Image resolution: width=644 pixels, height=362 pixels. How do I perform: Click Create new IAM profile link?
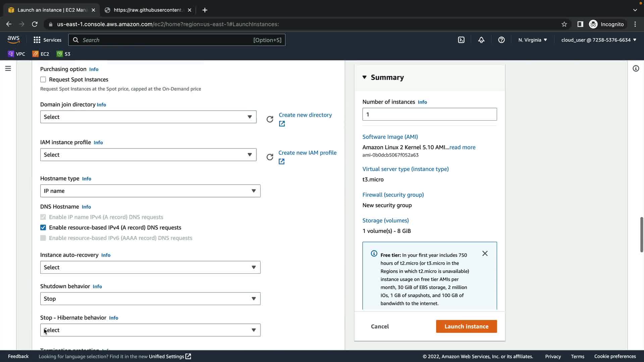coord(307,153)
